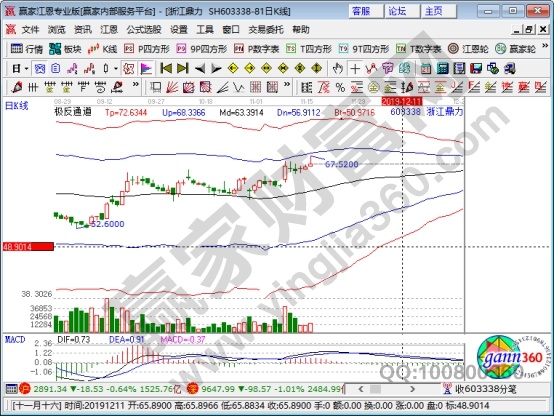Open the 板块 sector panel

pyautogui.click(x=65, y=49)
